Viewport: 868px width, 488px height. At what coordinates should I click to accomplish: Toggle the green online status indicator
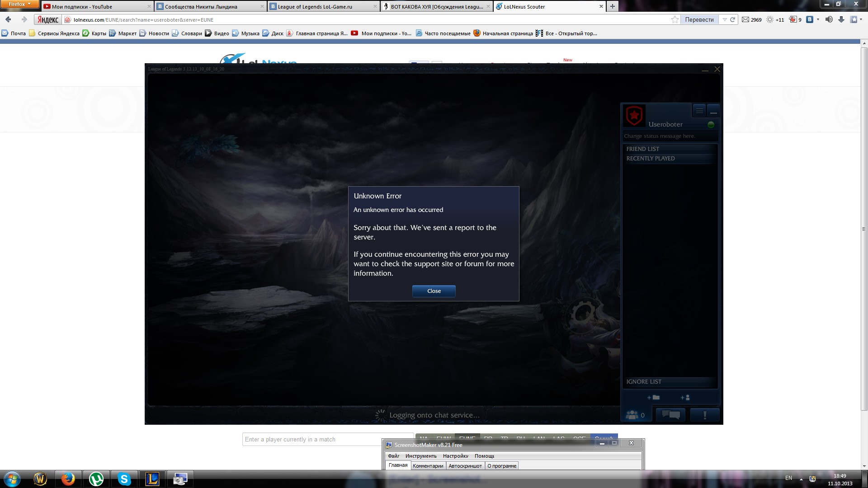[711, 125]
